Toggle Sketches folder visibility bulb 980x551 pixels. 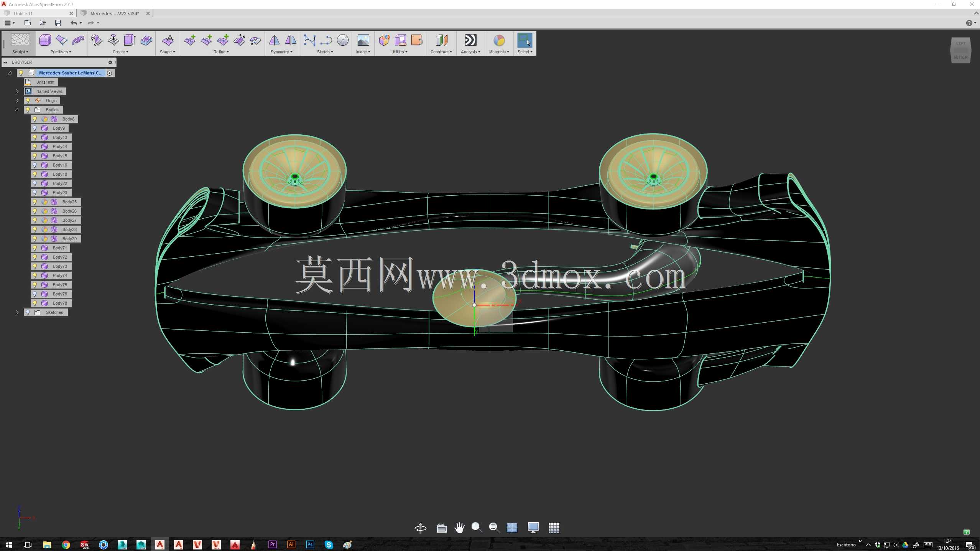(28, 312)
